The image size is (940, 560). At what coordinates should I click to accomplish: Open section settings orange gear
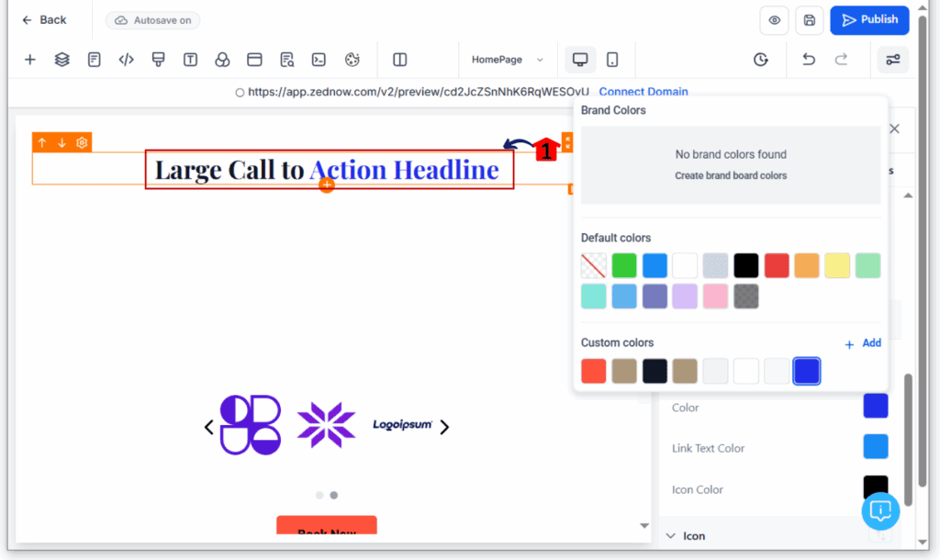click(82, 142)
